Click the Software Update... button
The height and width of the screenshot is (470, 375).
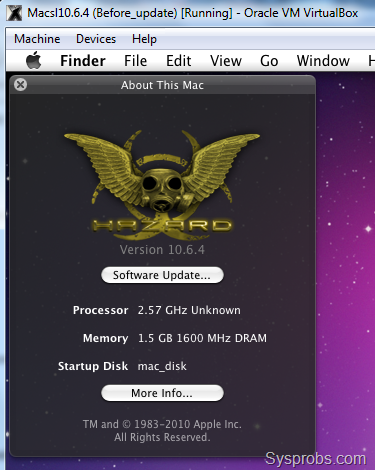(162, 275)
